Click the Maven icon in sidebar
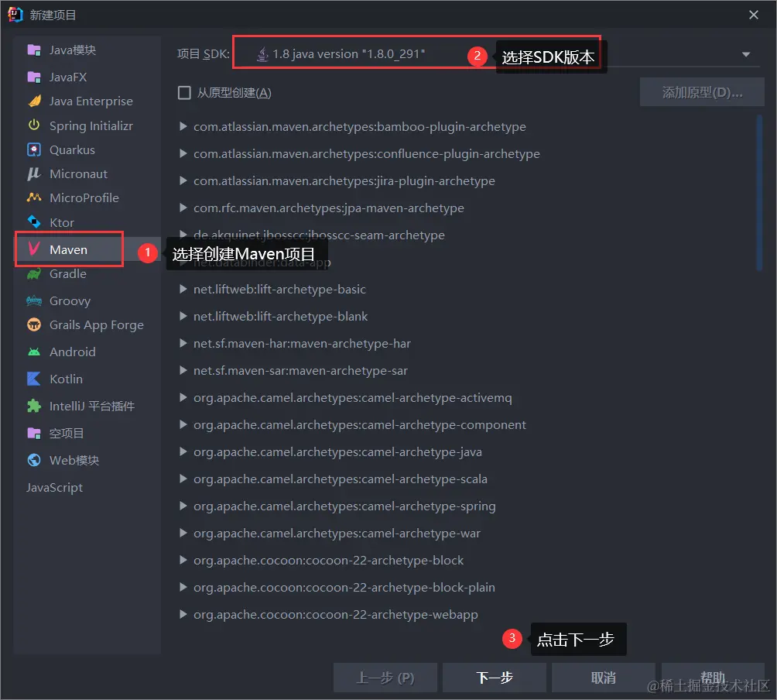Viewport: 777px width, 700px height. click(34, 249)
